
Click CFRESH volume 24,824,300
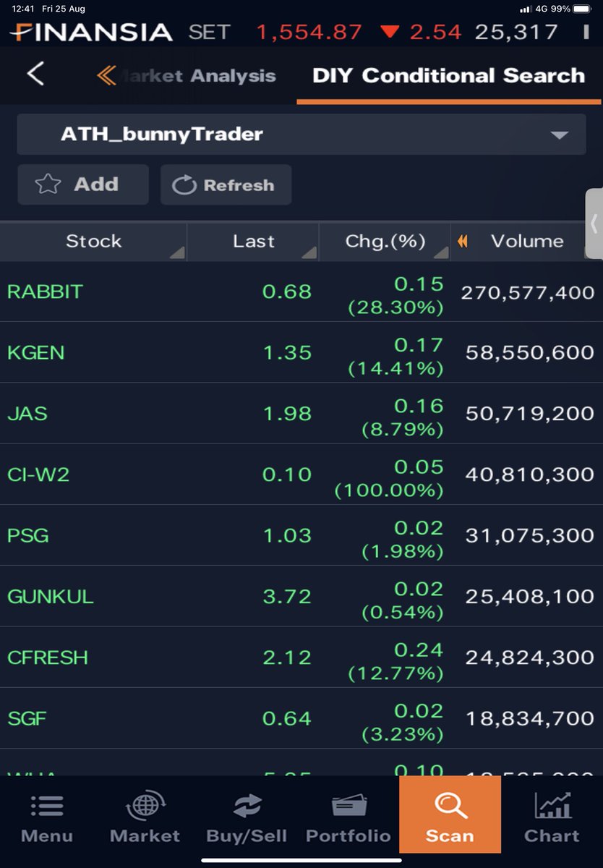[530, 657]
